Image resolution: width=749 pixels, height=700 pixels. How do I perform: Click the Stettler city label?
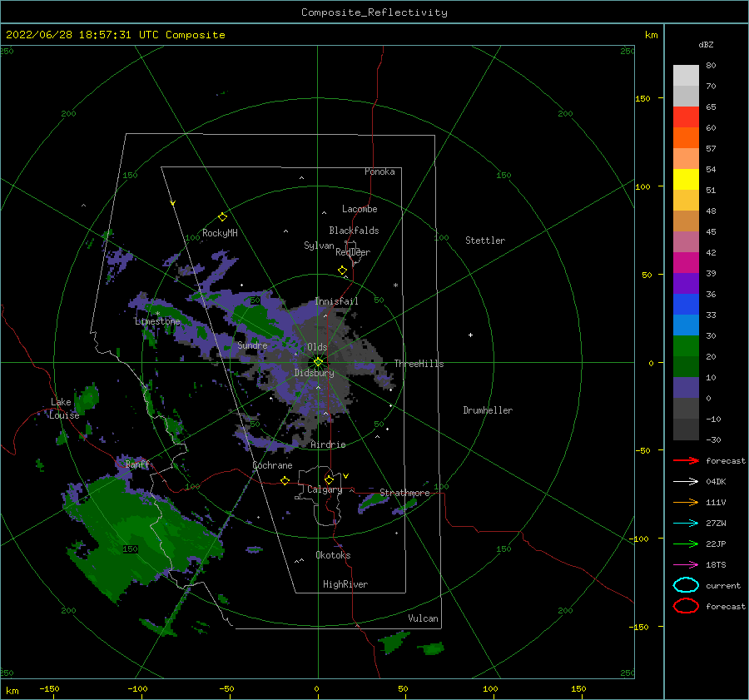click(485, 241)
